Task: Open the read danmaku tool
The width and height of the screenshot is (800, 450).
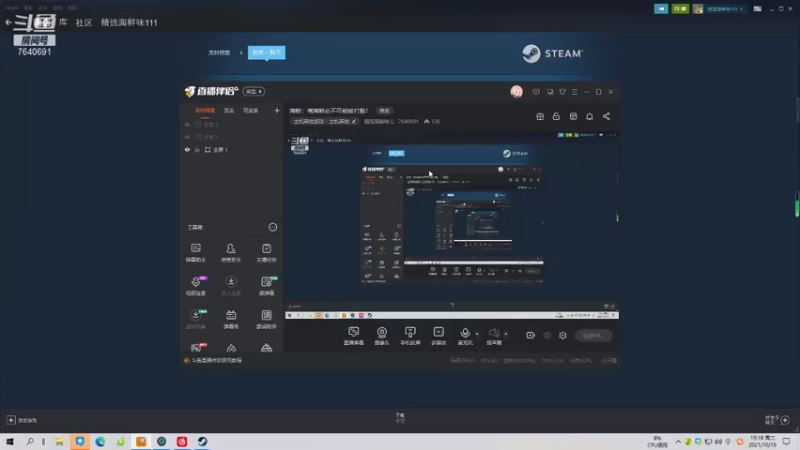Action: click(x=266, y=285)
